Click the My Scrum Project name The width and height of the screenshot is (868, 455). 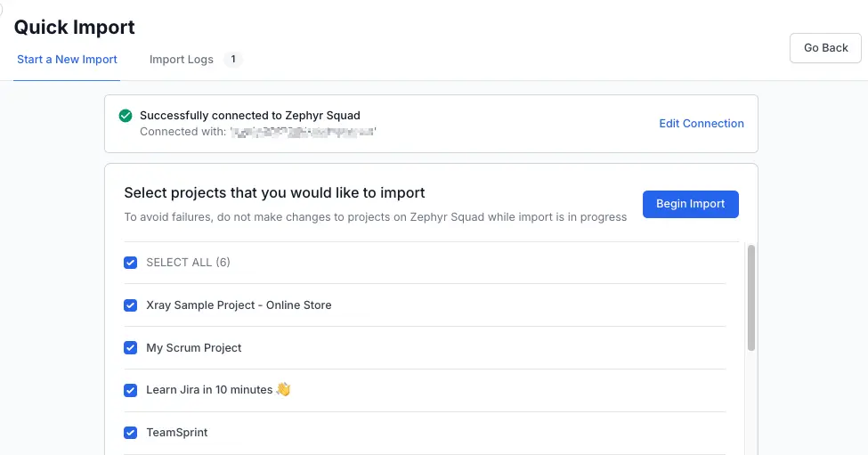coord(194,348)
